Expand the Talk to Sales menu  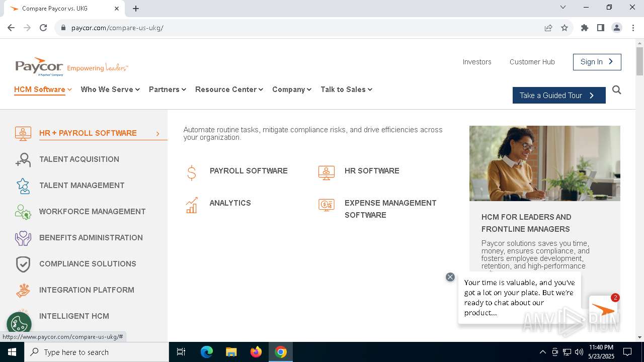[x=346, y=89]
